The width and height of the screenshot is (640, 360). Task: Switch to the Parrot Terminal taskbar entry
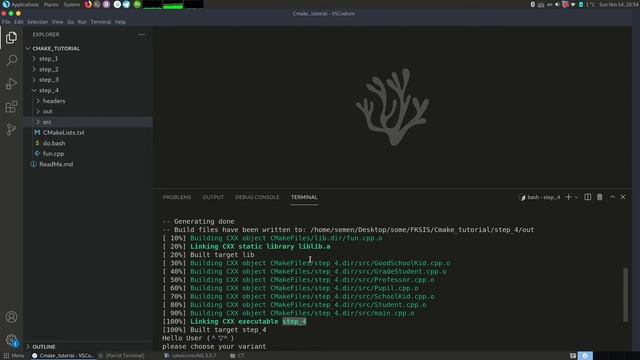[122, 356]
